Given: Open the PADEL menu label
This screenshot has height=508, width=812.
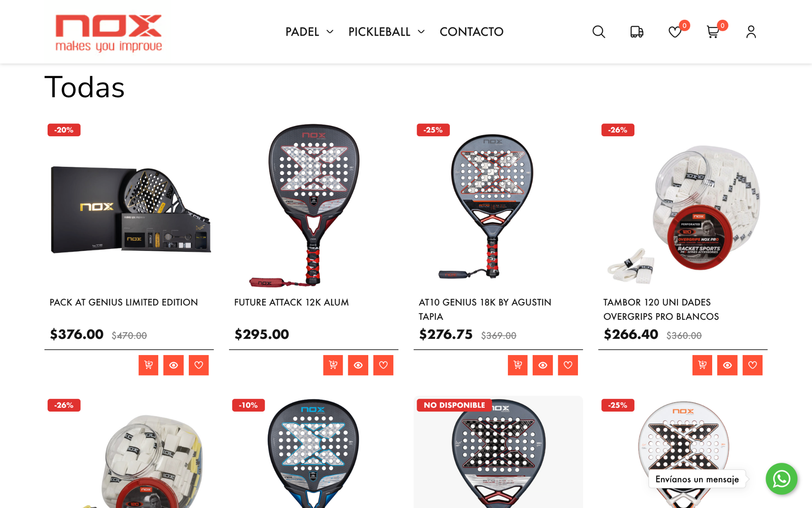Looking at the screenshot, I should coord(302,32).
